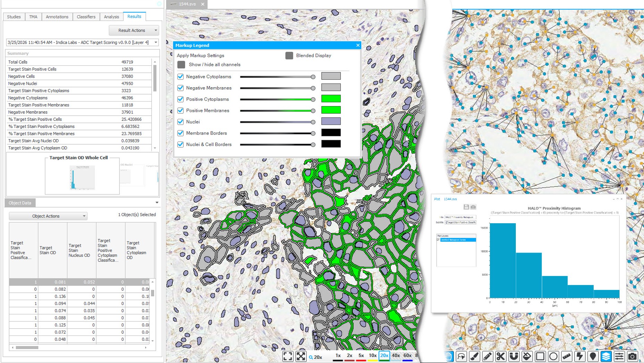Set magnification to 60x
The height and width of the screenshot is (363, 644).
[x=407, y=356]
